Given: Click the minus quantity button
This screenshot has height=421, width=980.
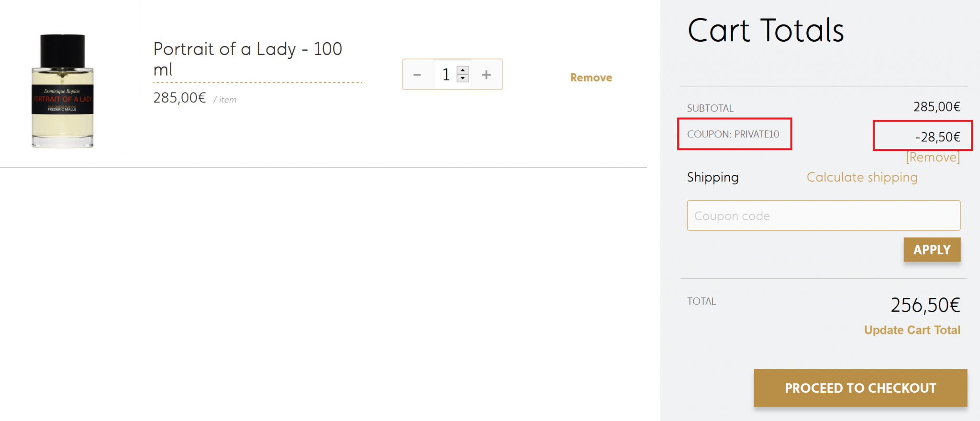Looking at the screenshot, I should (x=417, y=75).
